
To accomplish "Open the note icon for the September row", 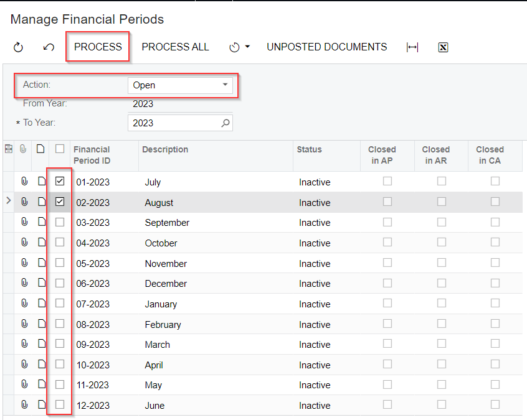I will click(x=41, y=222).
